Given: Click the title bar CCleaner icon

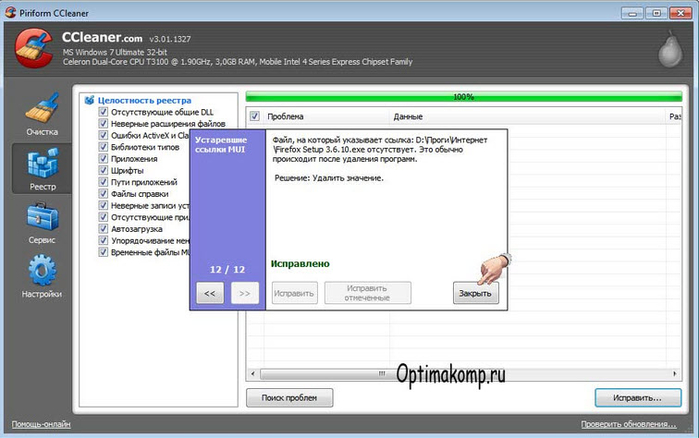Looking at the screenshot, I should [x=10, y=12].
